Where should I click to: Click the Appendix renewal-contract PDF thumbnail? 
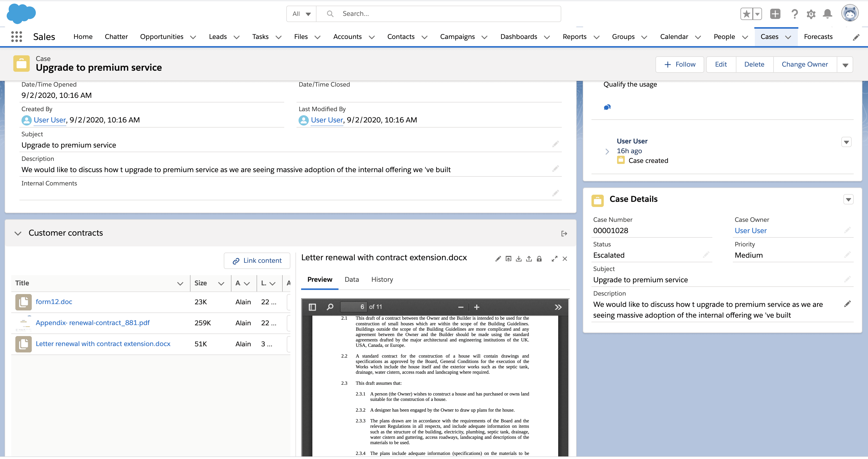point(24,323)
